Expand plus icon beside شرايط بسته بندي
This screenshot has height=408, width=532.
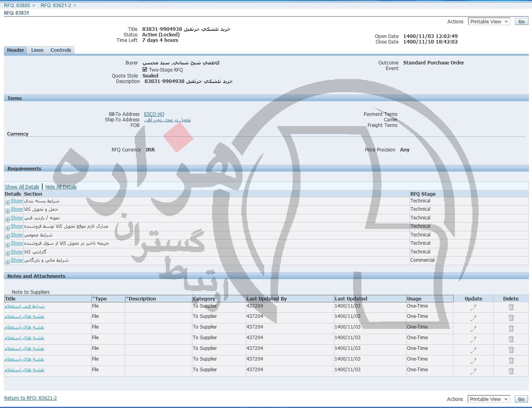pos(7,202)
